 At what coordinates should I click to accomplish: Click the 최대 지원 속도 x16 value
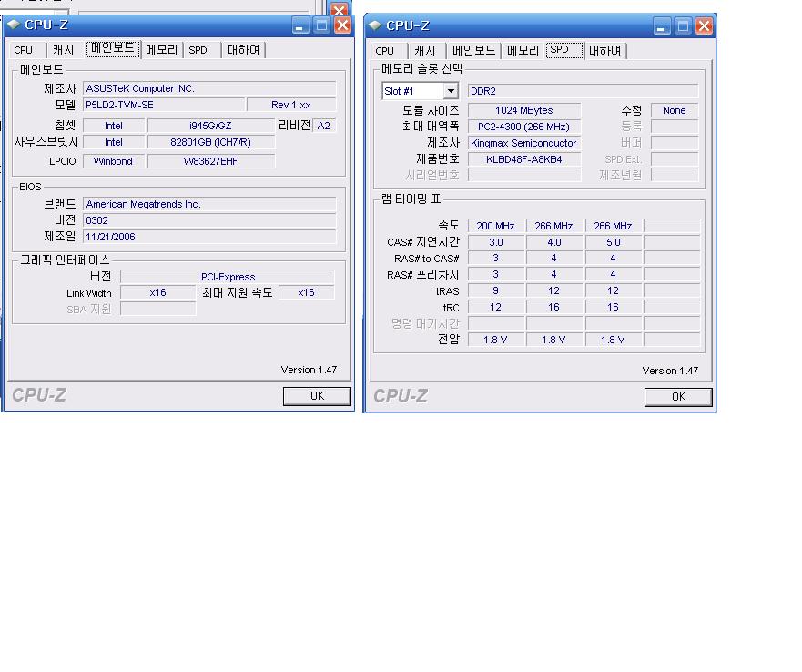[307, 293]
